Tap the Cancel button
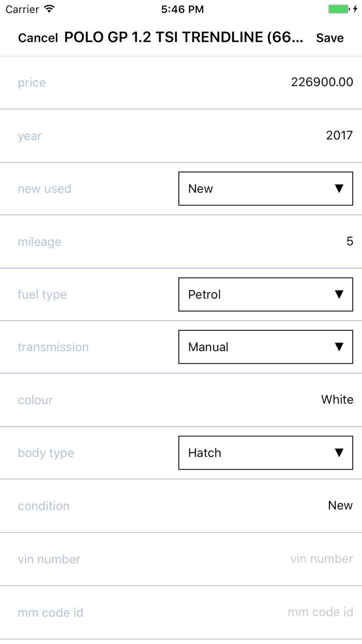 click(38, 38)
